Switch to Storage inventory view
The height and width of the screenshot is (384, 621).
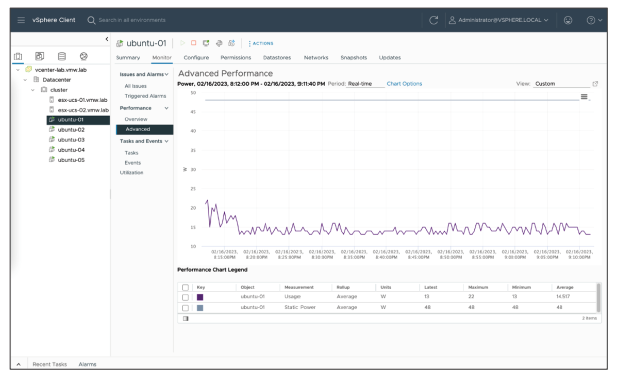tap(62, 56)
